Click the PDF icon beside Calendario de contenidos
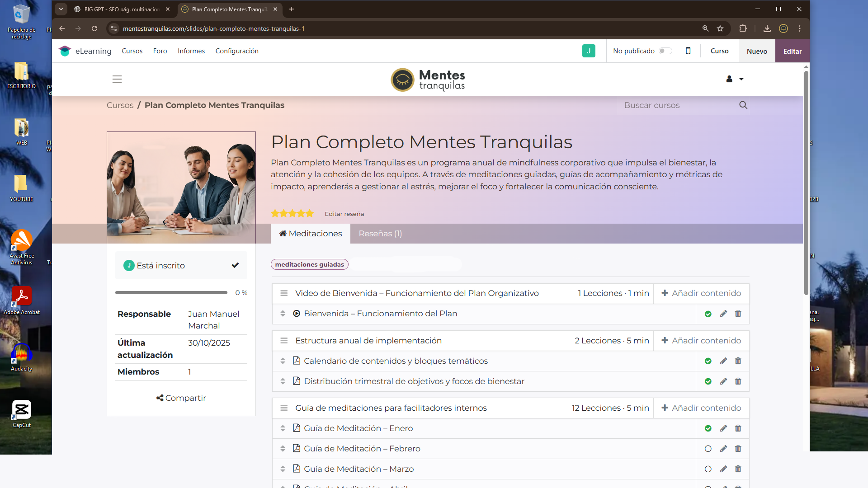The width and height of the screenshot is (868, 488). (297, 361)
